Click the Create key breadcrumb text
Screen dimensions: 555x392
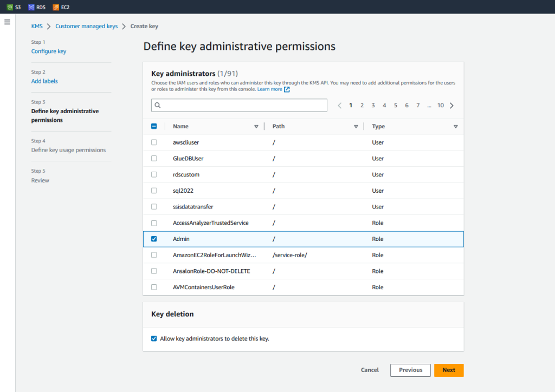coord(144,26)
